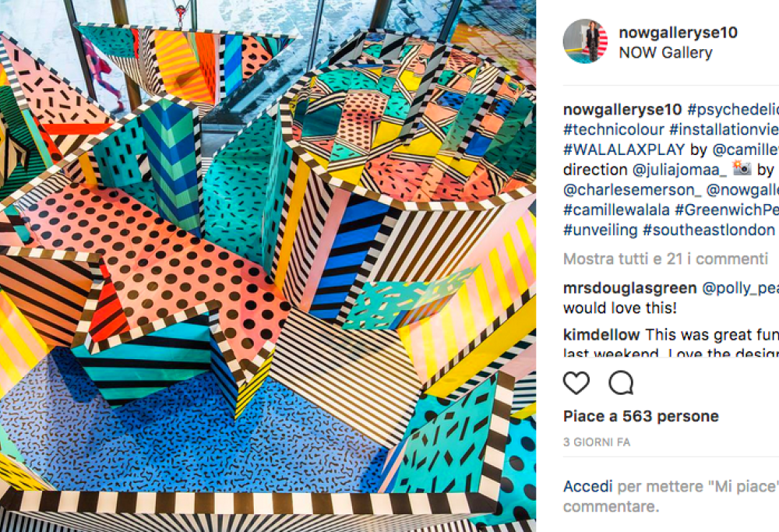Expand all comments with 'Mostra tutti e 21 i commenti'
The image size is (779, 532).
pos(666,259)
